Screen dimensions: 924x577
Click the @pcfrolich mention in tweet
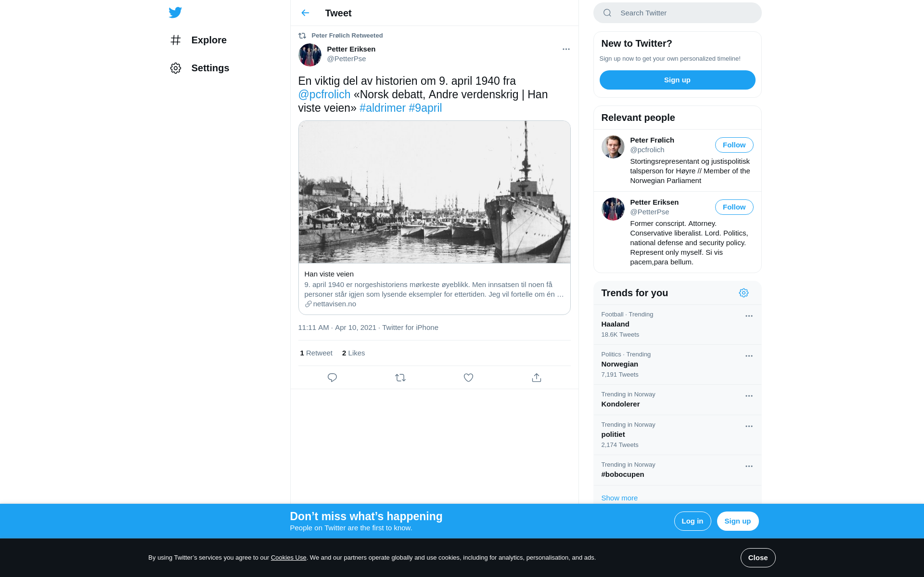(324, 94)
